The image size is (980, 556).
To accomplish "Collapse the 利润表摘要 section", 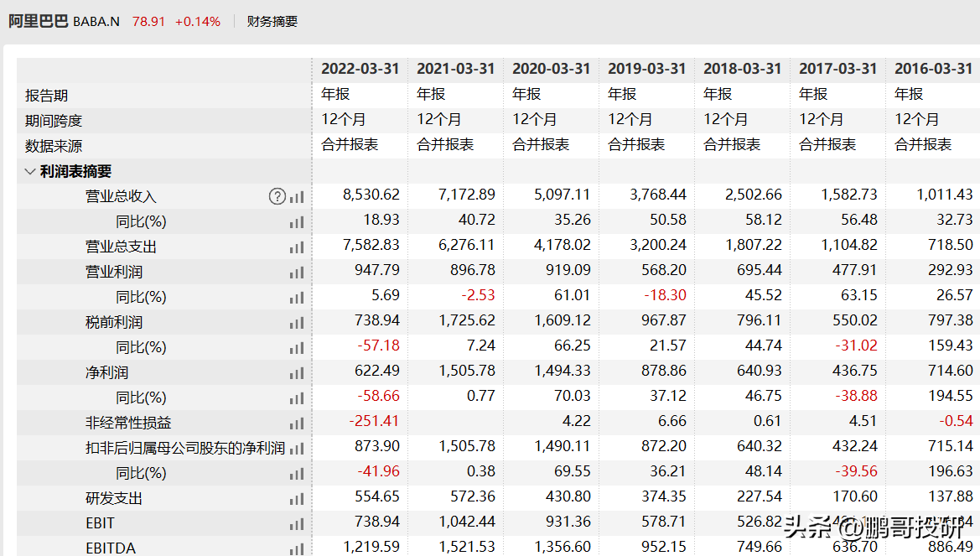I will 29,171.
